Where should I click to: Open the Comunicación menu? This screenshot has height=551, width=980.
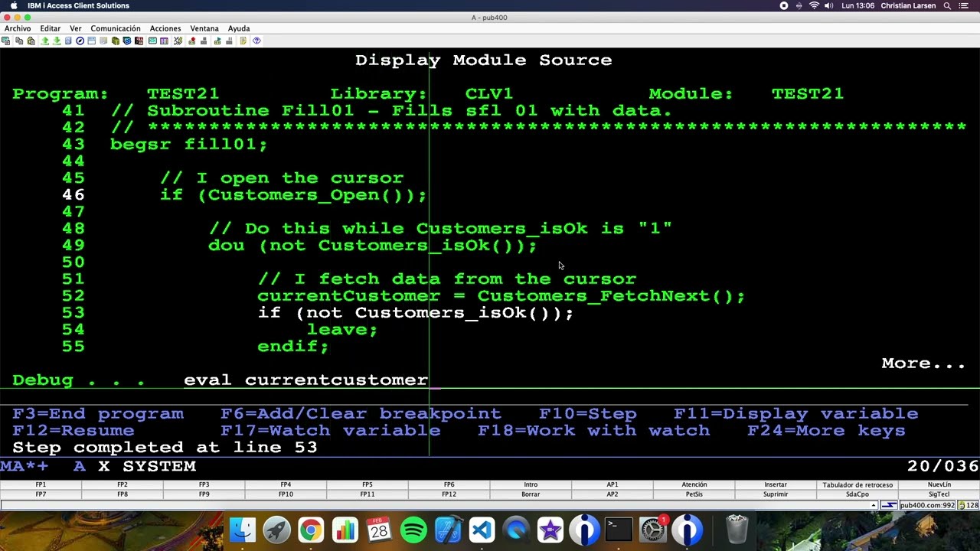click(x=116, y=28)
